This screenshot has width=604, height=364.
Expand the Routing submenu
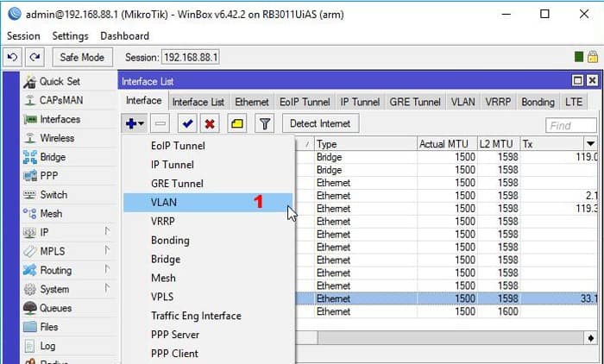pos(108,269)
